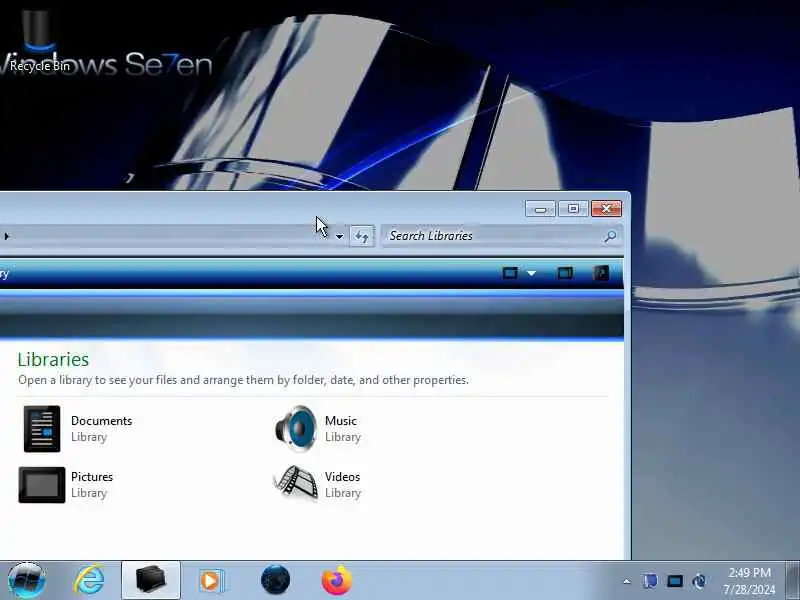Open the Music library speaker icon
800x600 pixels.
296,429
